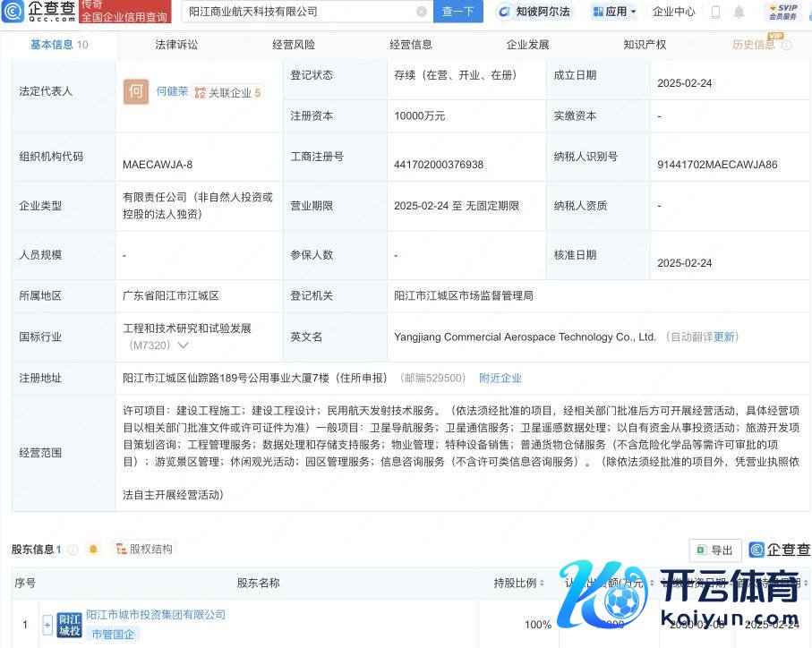Switch to the 知识产权 tab
This screenshot has width=812, height=648.
[x=645, y=44]
